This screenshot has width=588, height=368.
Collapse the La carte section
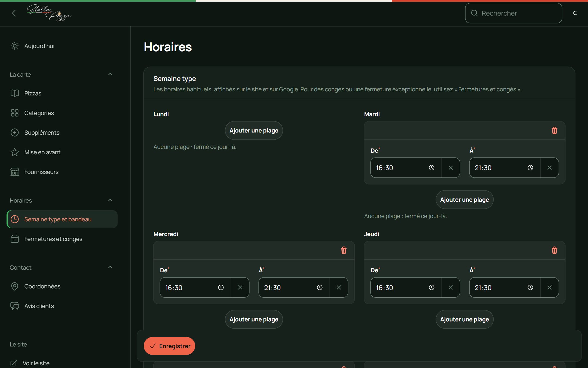pyautogui.click(x=110, y=74)
